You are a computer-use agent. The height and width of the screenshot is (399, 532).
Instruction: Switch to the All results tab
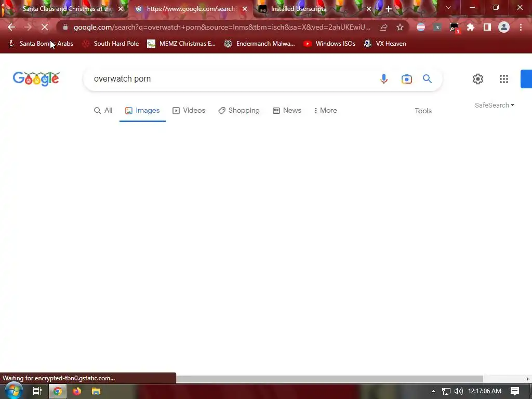point(103,110)
